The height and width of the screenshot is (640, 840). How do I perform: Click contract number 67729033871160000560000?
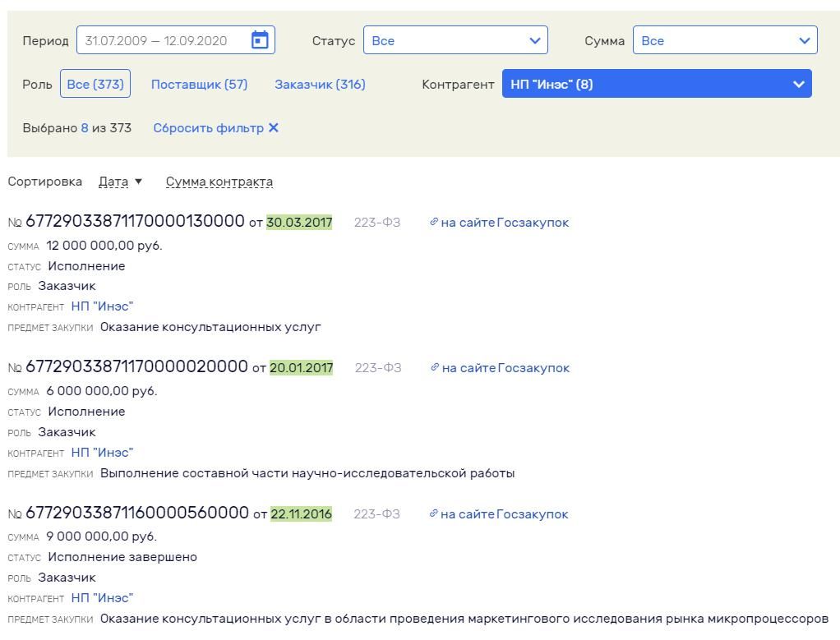(137, 513)
